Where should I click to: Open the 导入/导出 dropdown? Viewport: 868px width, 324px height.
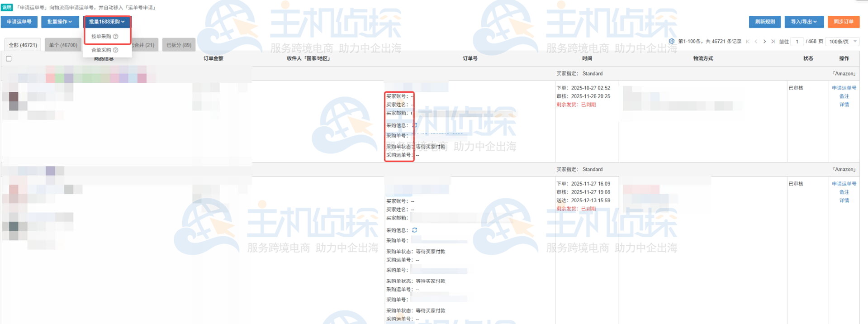click(x=804, y=22)
